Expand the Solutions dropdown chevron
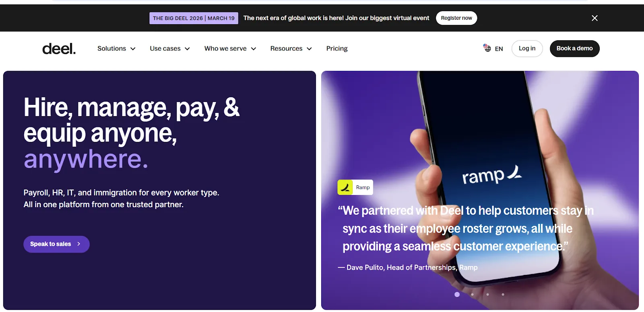 (133, 49)
